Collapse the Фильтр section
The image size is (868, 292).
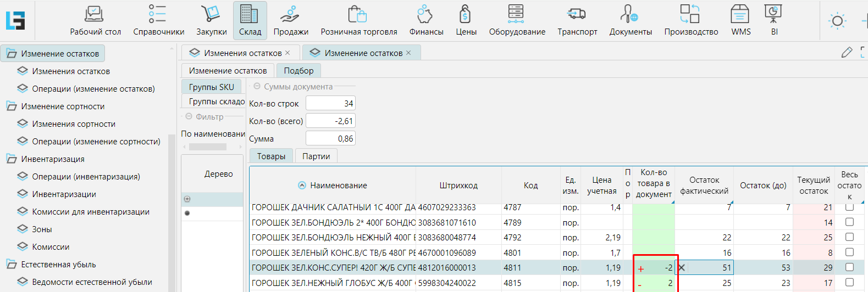189,116
